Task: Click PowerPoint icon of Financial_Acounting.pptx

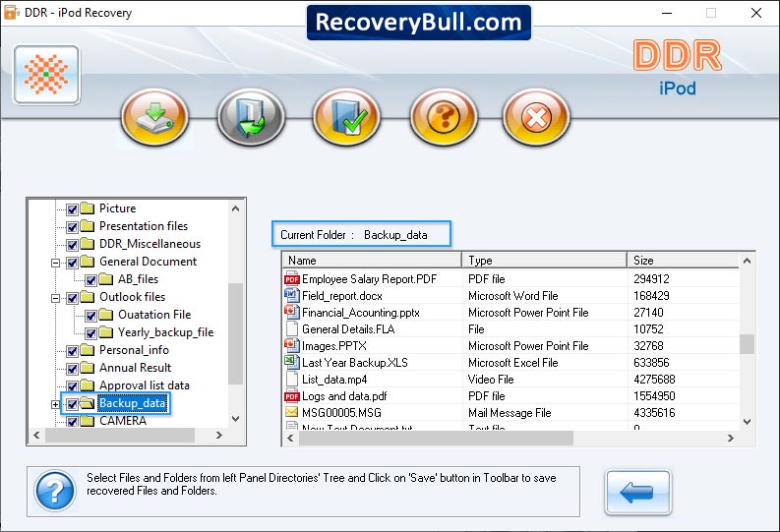Action: [x=291, y=313]
